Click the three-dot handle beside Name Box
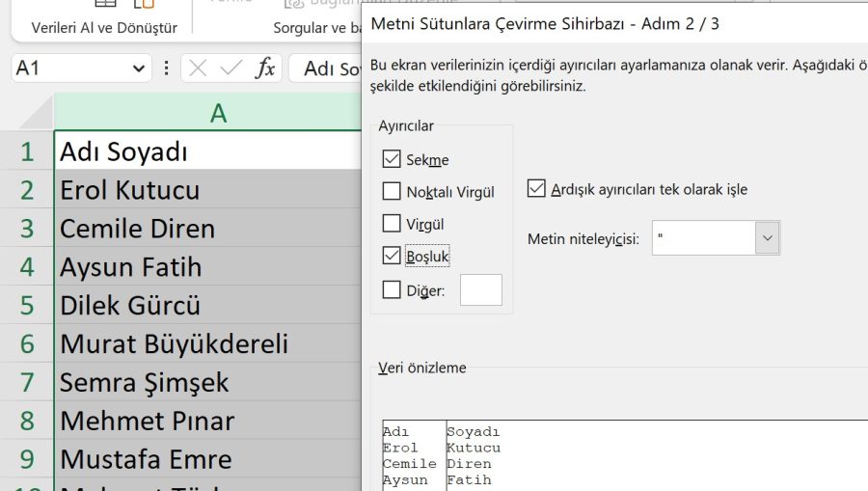Screen dimensions: 868x491 [x=167, y=68]
